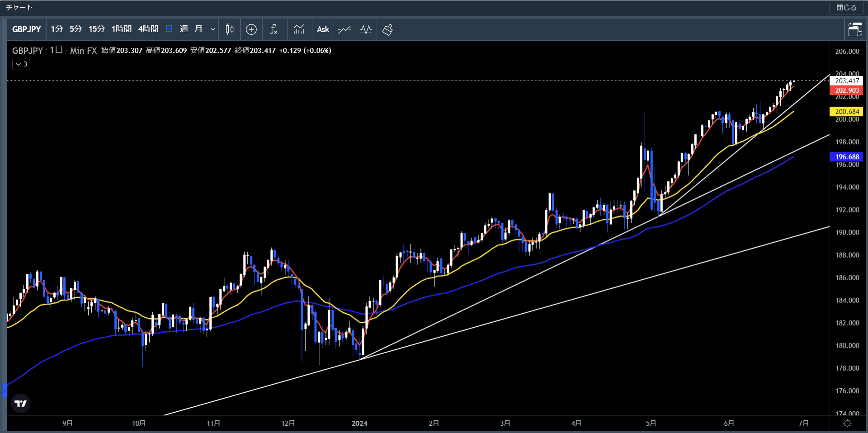The width and height of the screenshot is (868, 433).
Task: Click the 7月 label on time axis
Action: [x=803, y=424]
